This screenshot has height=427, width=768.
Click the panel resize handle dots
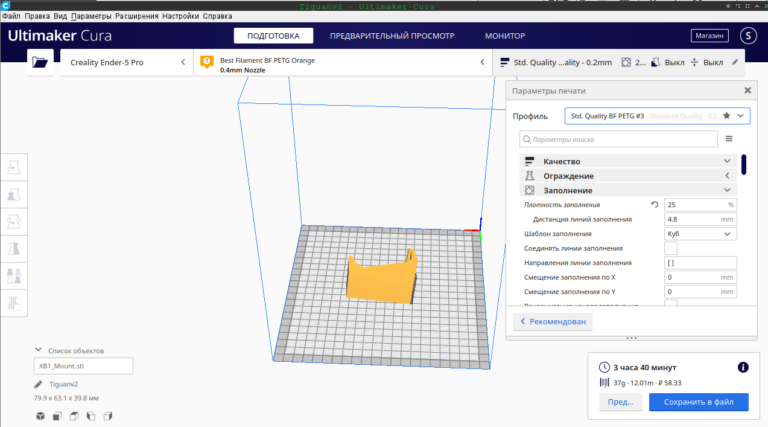(x=631, y=337)
